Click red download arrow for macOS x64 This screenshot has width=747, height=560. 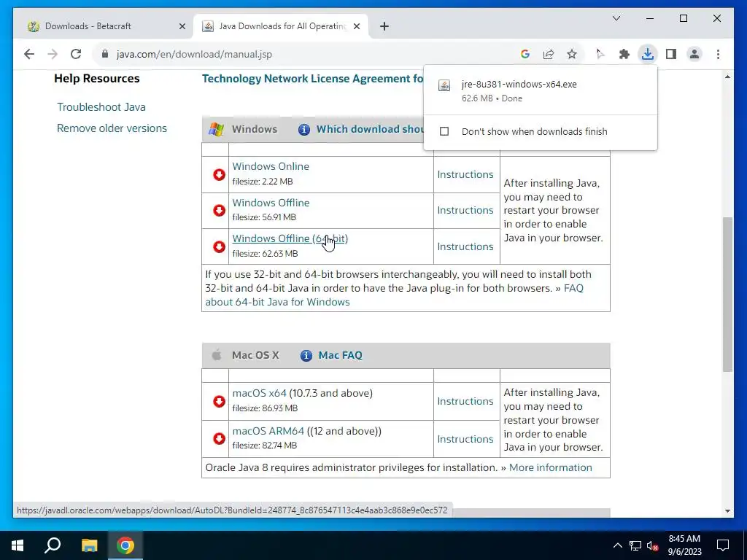(x=219, y=401)
